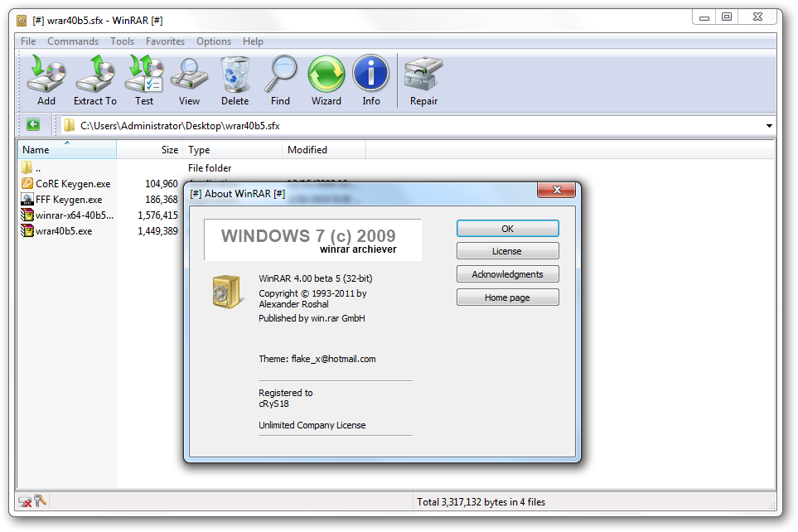
Task: Click the Delete recycle bin icon
Action: [x=235, y=75]
